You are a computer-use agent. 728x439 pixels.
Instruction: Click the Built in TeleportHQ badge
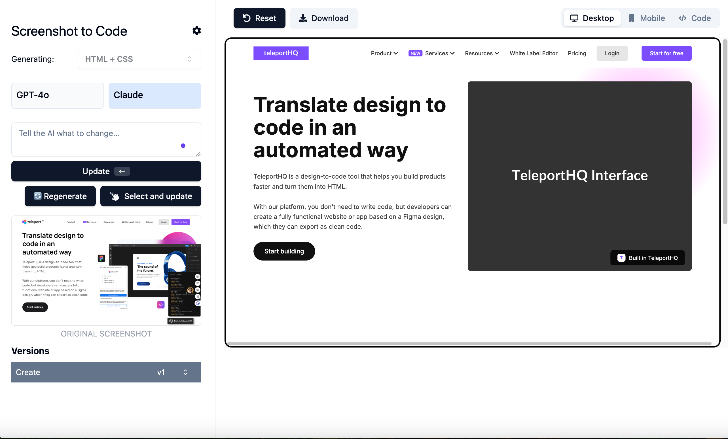pos(647,258)
